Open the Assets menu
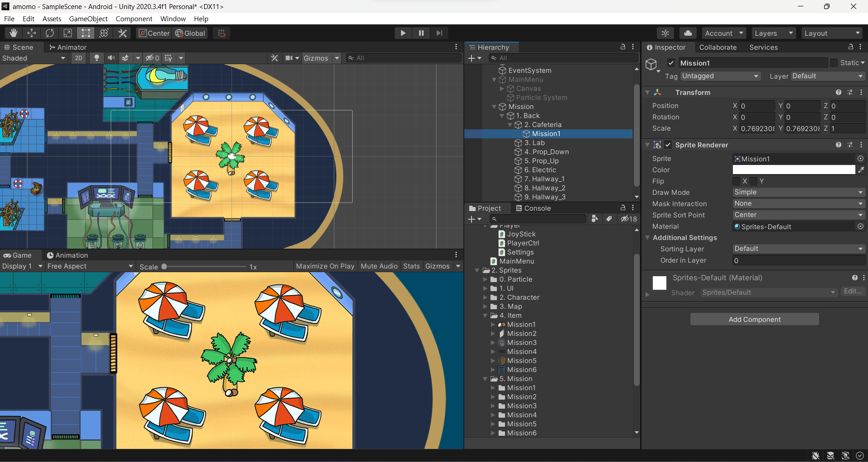The height and width of the screenshot is (462, 868). coord(52,19)
